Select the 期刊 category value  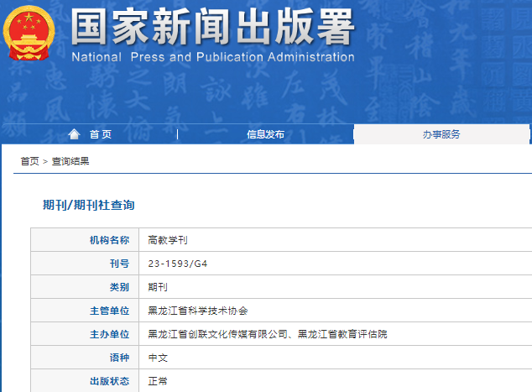point(158,287)
